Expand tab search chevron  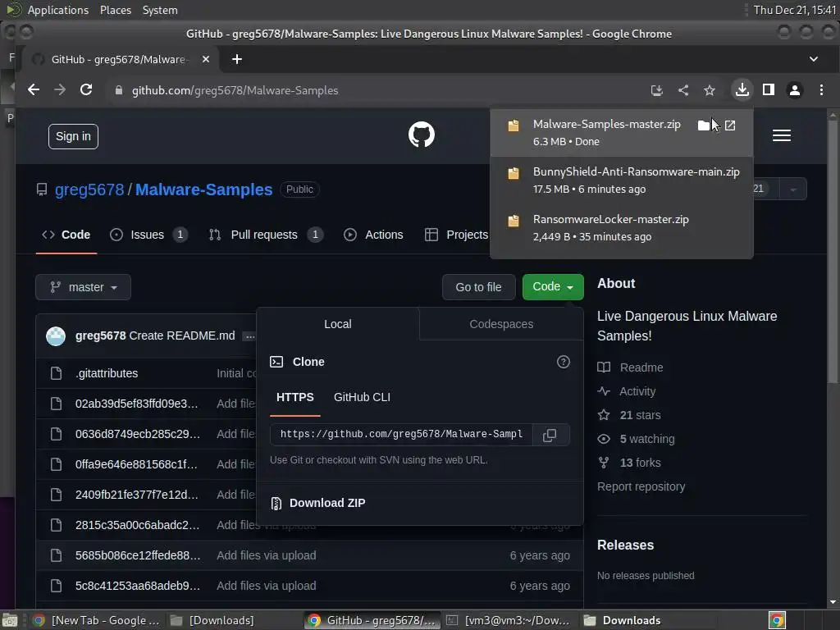coord(813,59)
